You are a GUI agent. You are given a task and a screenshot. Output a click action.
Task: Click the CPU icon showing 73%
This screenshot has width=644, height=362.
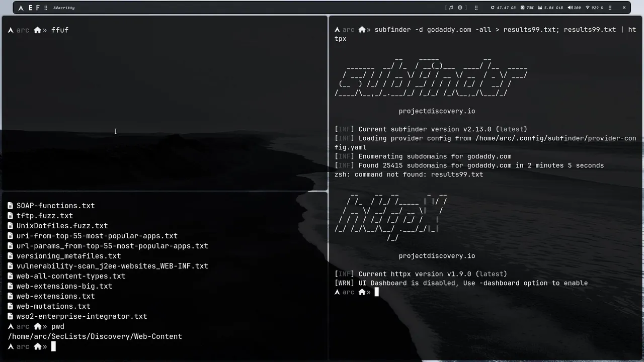pos(523,8)
